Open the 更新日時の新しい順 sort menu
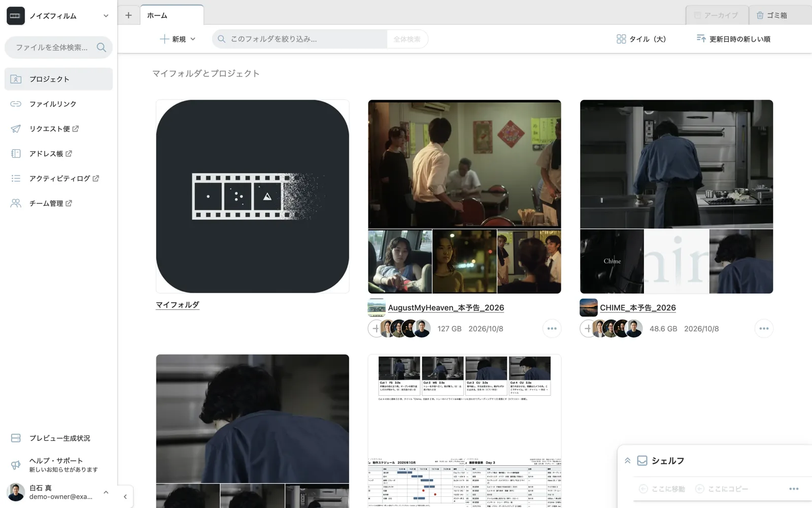The image size is (812, 508). 733,39
